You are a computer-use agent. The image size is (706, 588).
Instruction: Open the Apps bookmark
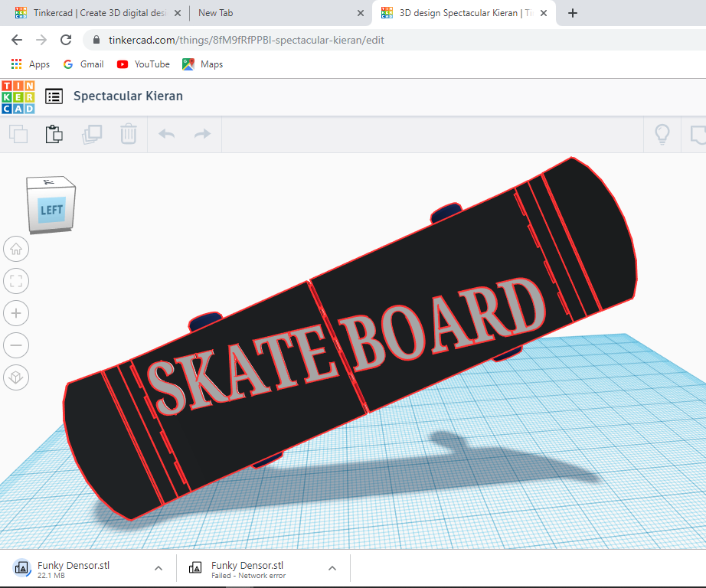30,64
